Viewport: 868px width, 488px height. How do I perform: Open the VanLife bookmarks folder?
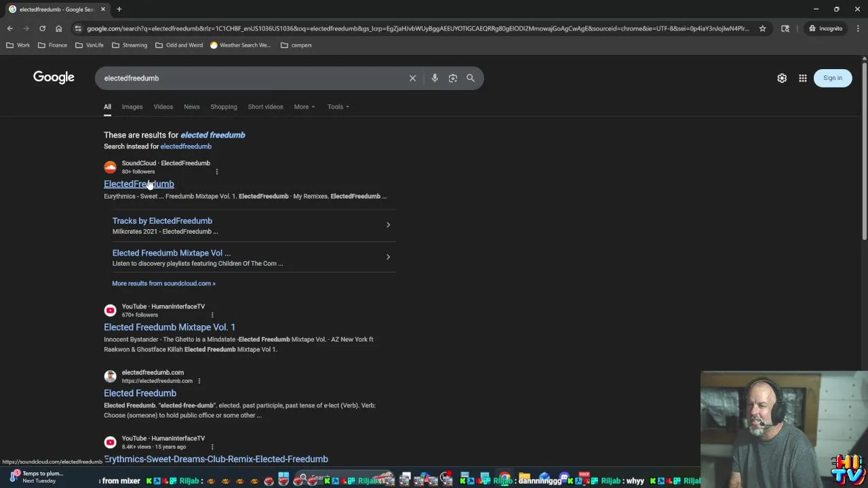(90, 45)
